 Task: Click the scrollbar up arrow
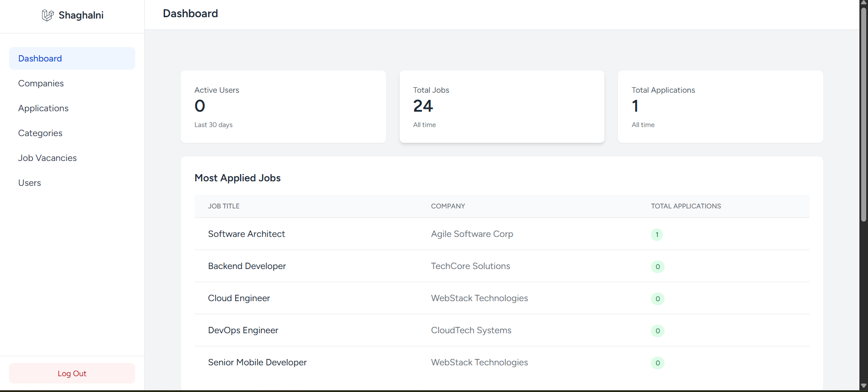[863, 3]
